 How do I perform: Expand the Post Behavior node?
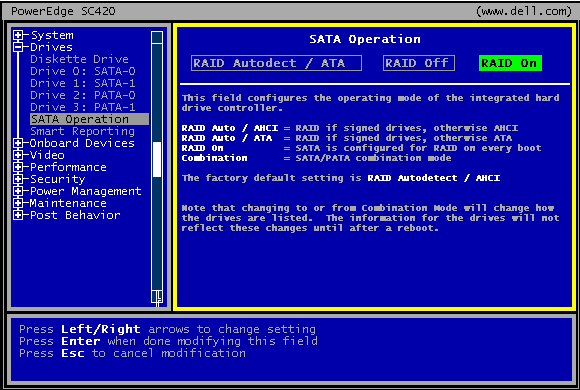point(18,215)
